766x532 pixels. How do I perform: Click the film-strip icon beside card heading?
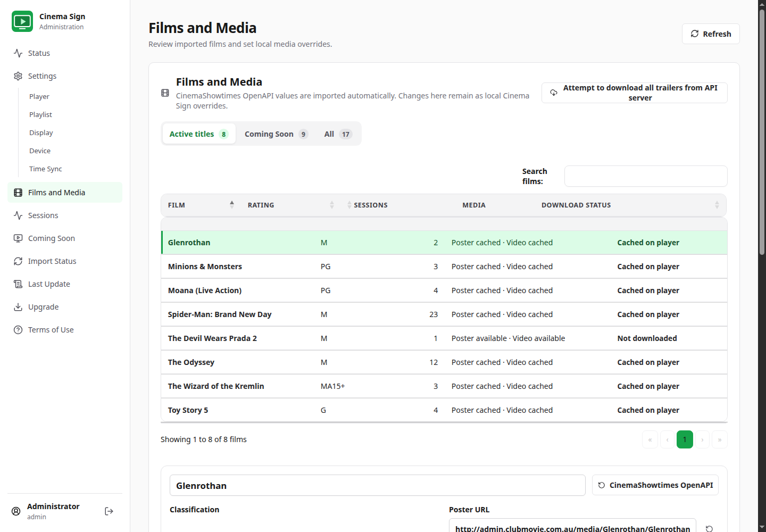165,93
